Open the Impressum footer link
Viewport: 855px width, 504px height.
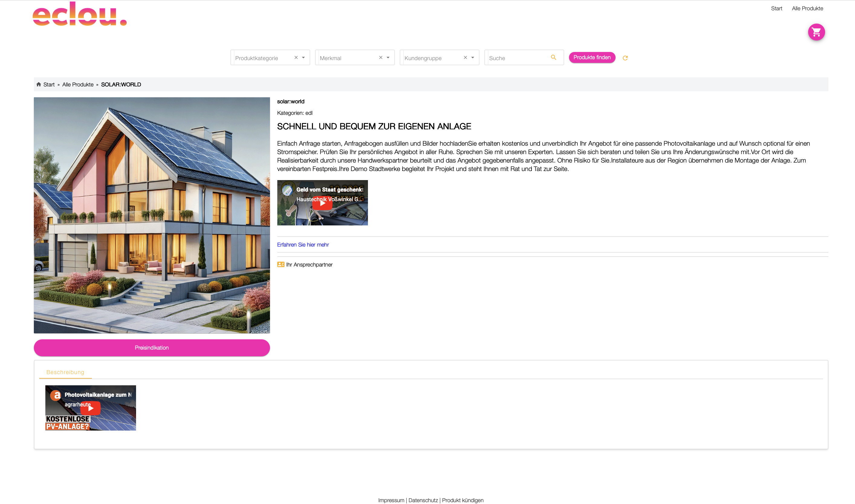coord(391,500)
